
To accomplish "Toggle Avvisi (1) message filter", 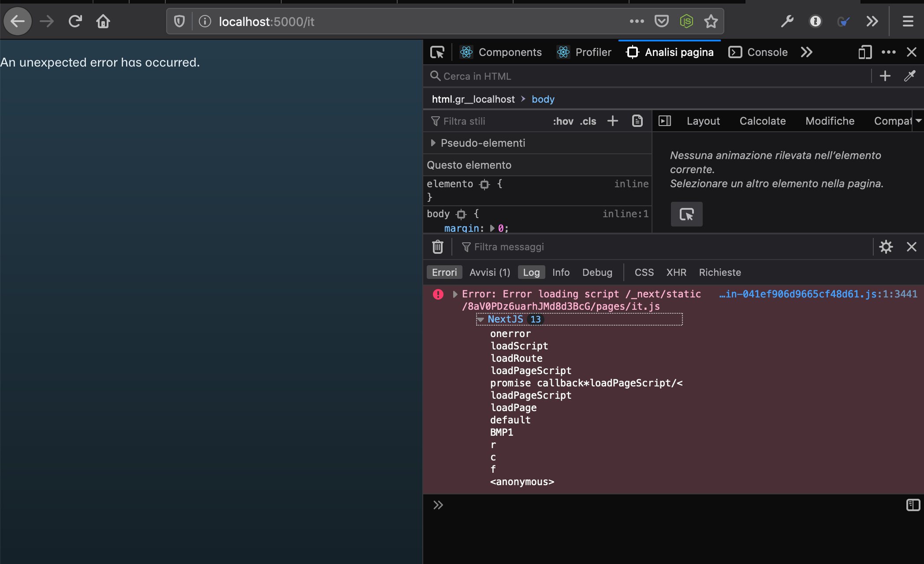I will click(x=490, y=273).
